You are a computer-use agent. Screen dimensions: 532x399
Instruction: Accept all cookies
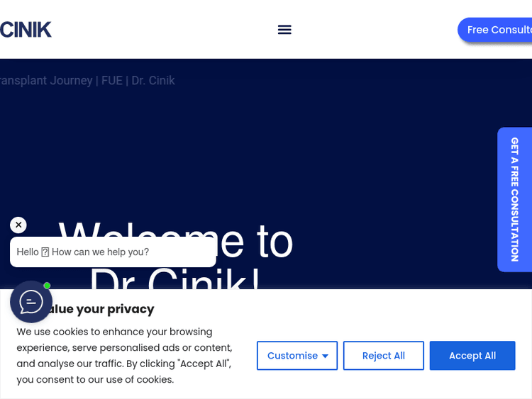coord(472,356)
